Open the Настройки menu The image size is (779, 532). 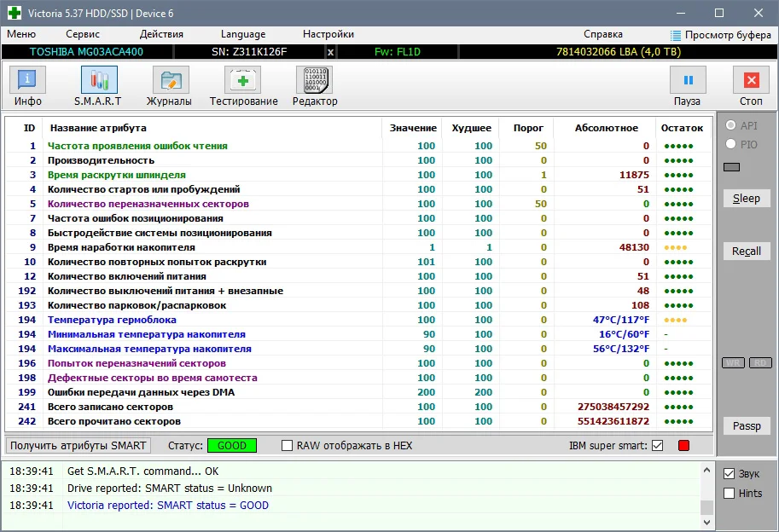coord(328,34)
